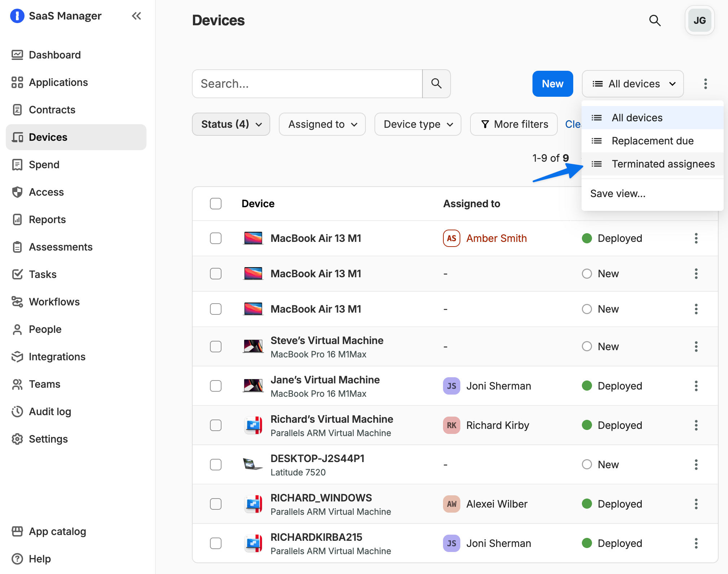Click the People icon in sidebar
The width and height of the screenshot is (728, 574).
pos(17,329)
